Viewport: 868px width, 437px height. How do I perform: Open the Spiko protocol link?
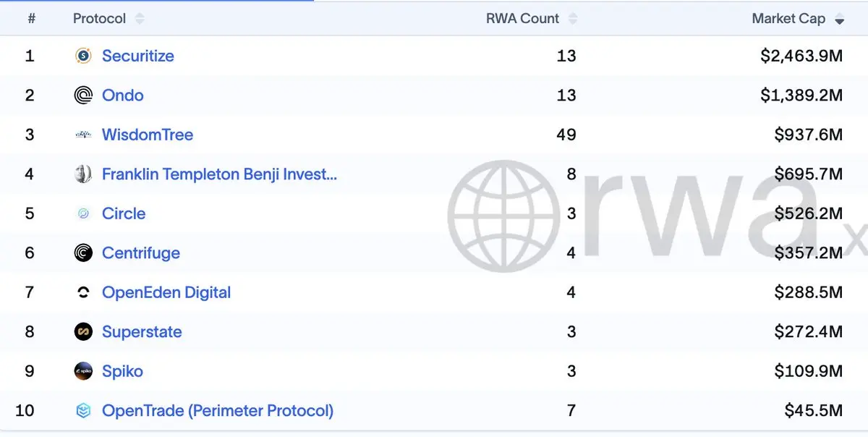tap(122, 371)
